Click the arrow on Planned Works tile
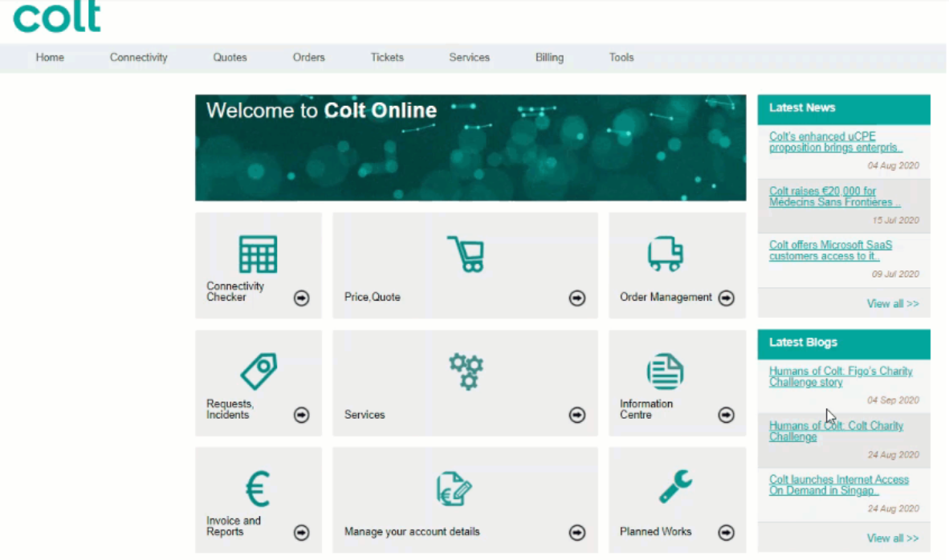 click(x=727, y=532)
